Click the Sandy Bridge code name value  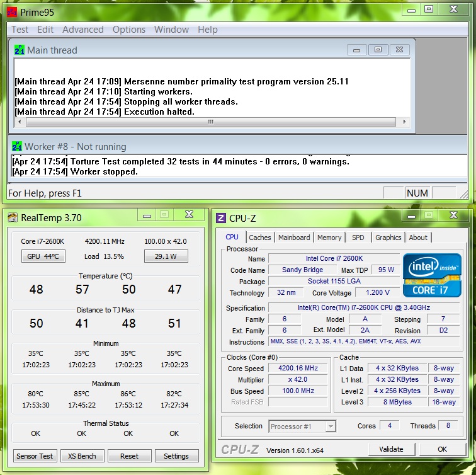tap(302, 270)
